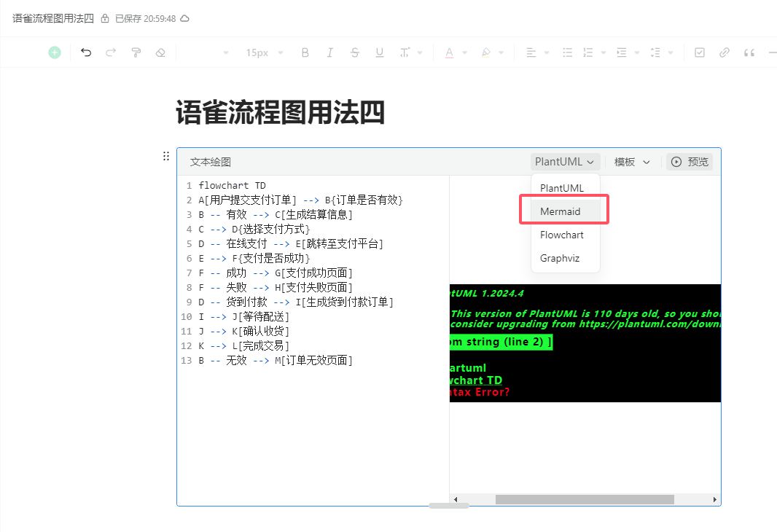Click the block drag handle dots
Screen dimensions: 777x532
point(166,157)
